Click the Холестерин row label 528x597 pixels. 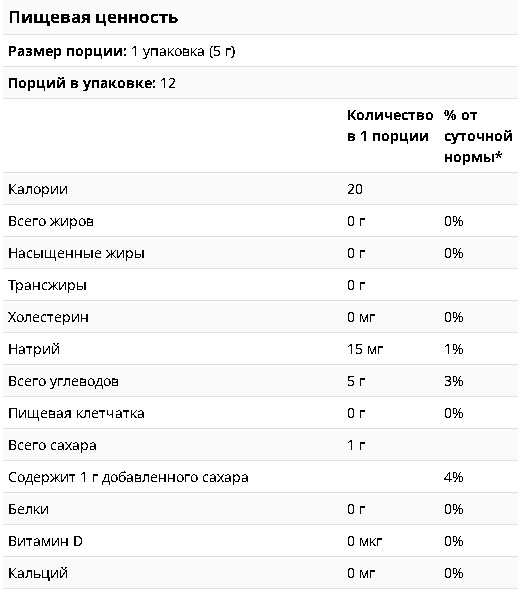pyautogui.click(x=48, y=317)
